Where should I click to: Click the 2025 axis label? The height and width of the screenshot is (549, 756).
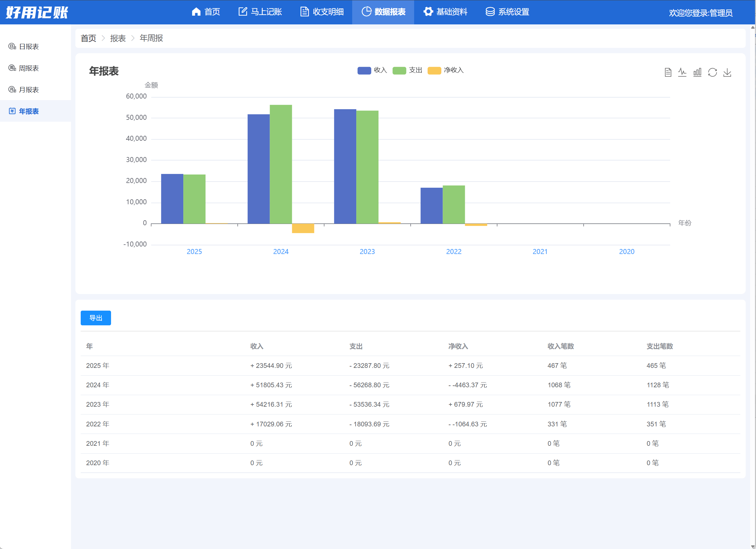click(194, 252)
